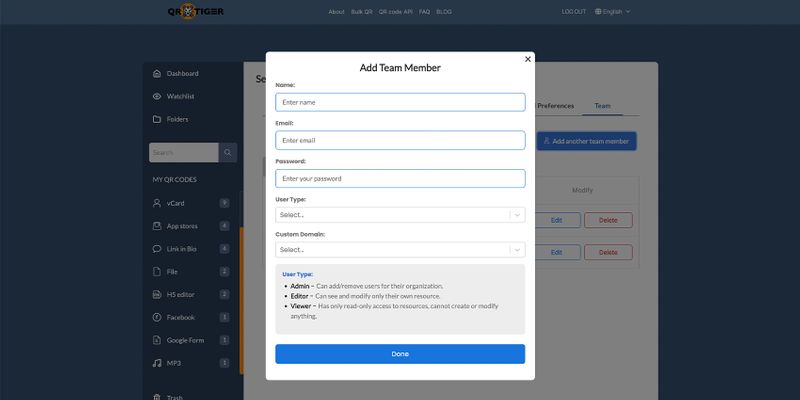Focus the Enter email field
Screen dimensions: 800x400
[400, 140]
